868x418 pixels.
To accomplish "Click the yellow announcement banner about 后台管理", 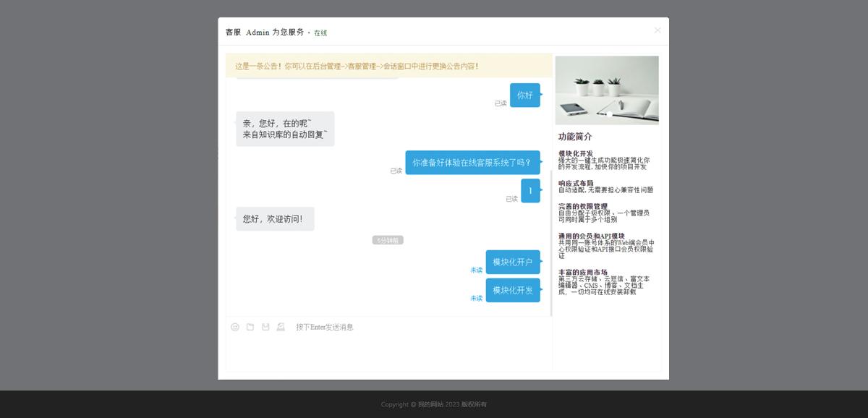I will coord(388,65).
